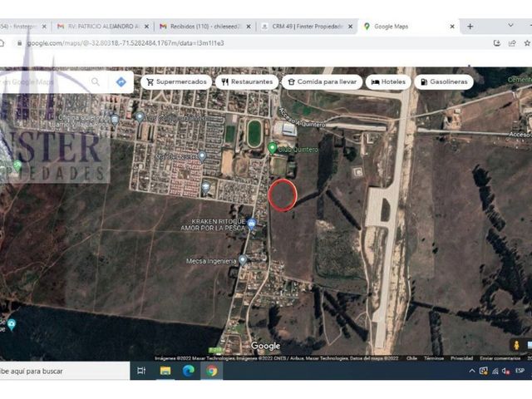Screen dimensions: 532x399
Task: Click the share page icon in address bar
Action: 512,43
